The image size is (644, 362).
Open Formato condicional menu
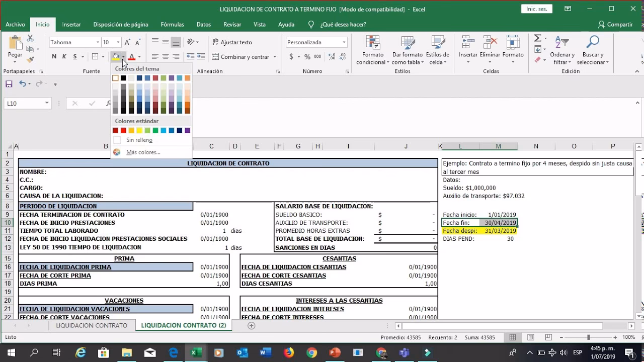373,51
